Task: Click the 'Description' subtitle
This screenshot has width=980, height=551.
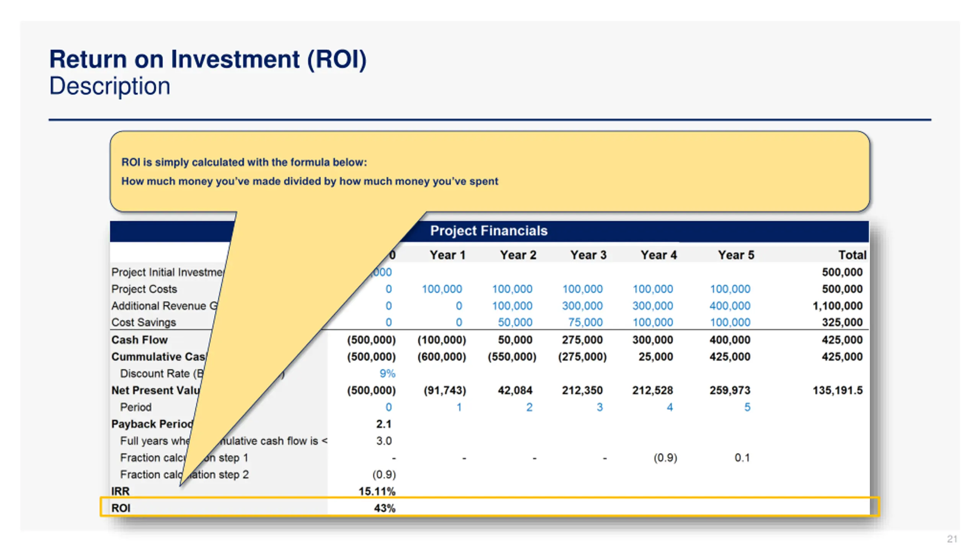Action: click(110, 86)
